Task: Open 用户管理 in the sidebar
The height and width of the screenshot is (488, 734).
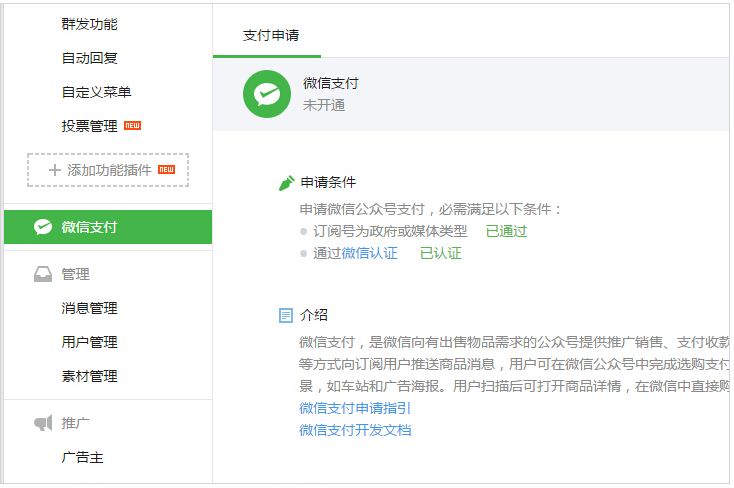Action: [x=89, y=342]
